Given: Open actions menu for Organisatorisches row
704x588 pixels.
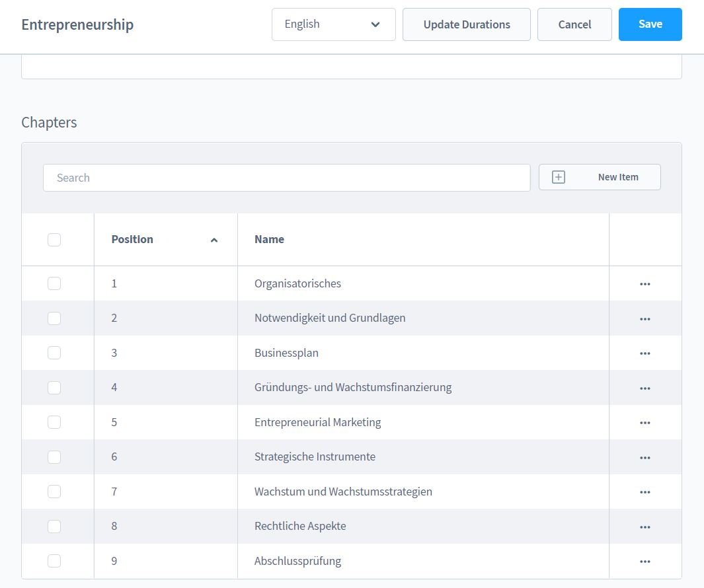Looking at the screenshot, I should [x=645, y=284].
